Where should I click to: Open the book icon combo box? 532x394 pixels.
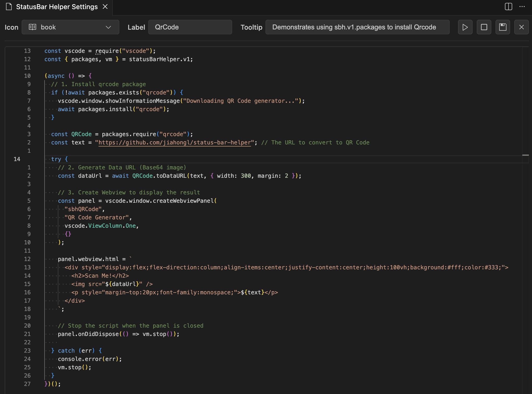point(70,27)
